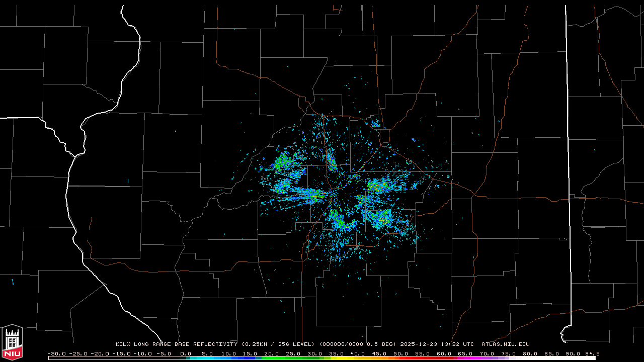Click the 2025-12-23 date stamp
The height and width of the screenshot is (362, 644).
419,344
